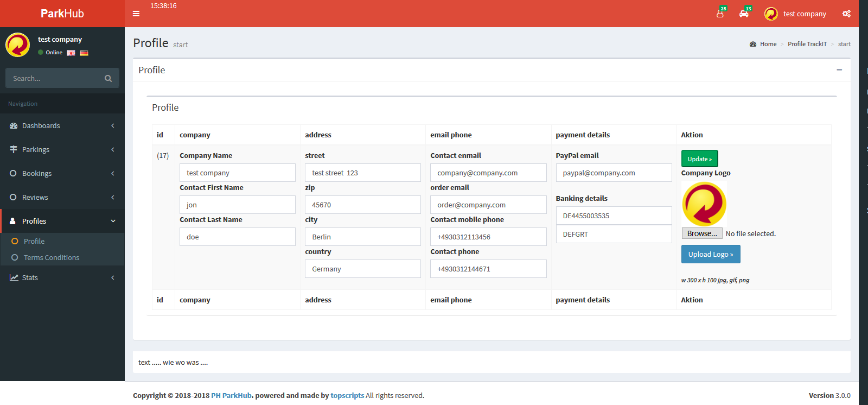Edit the Contact Last Name field
Viewport: 868px width, 405px height.
(x=238, y=237)
